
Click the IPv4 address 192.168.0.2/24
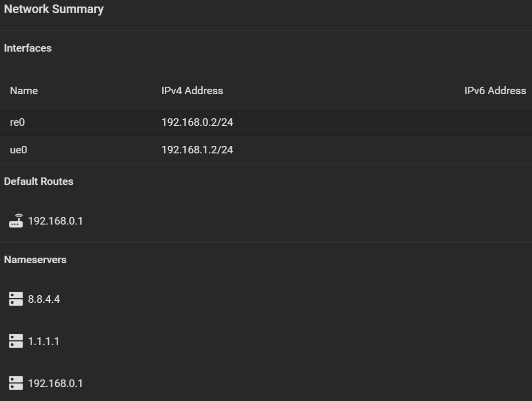pyautogui.click(x=197, y=122)
